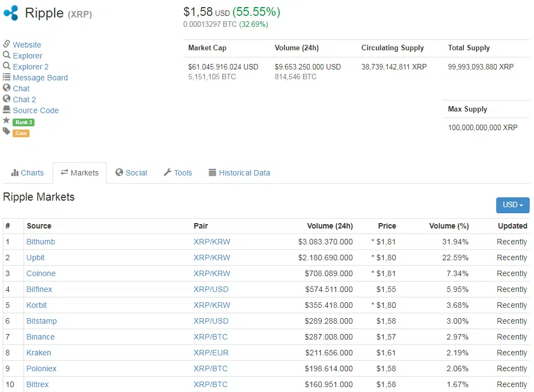Image resolution: width=534 pixels, height=392 pixels.
Task: Click the orange Coin badge
Action: (21, 133)
